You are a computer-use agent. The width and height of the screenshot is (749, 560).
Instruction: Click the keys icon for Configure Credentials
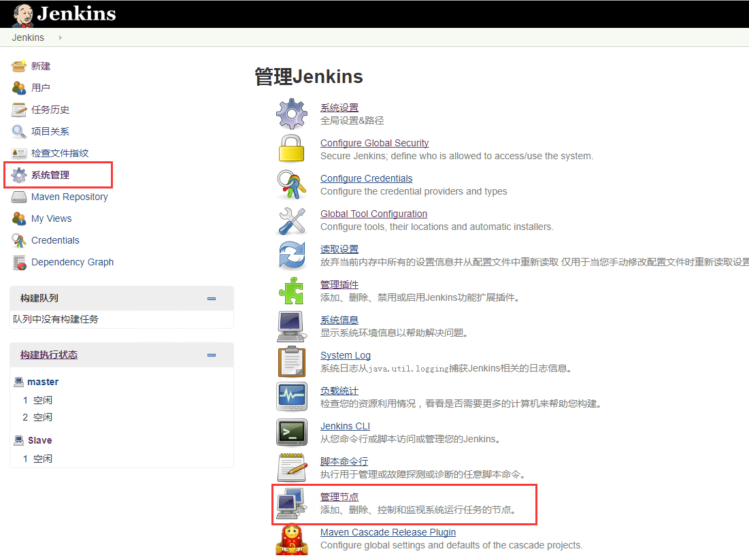tap(291, 184)
